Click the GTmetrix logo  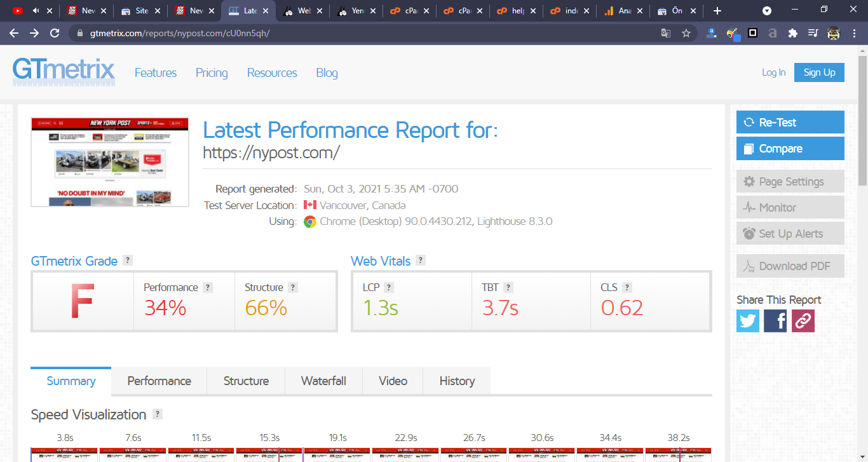(x=64, y=72)
